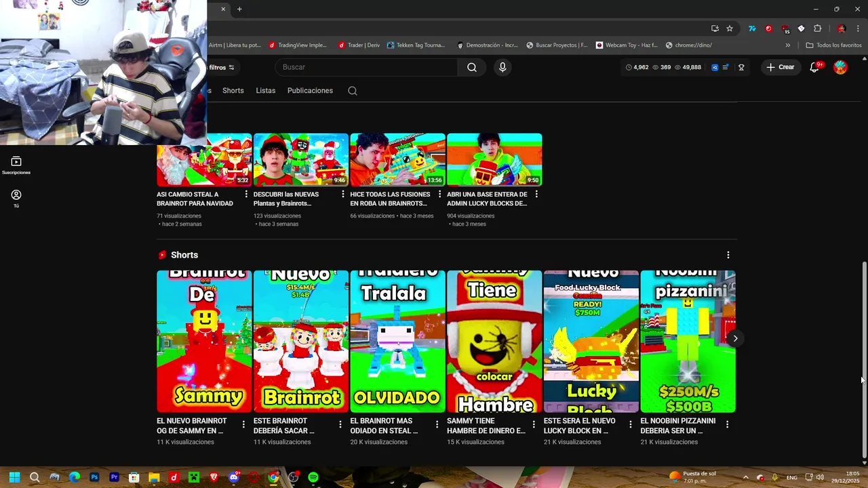
Task: Show next Shorts with arrow button
Action: pyautogui.click(x=735, y=338)
